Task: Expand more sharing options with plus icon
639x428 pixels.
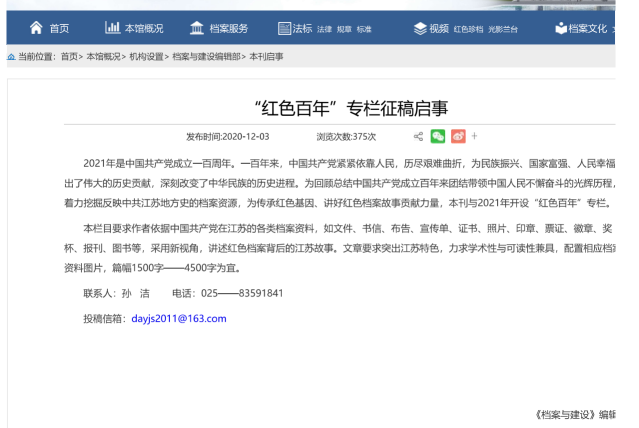Action: 475,136
